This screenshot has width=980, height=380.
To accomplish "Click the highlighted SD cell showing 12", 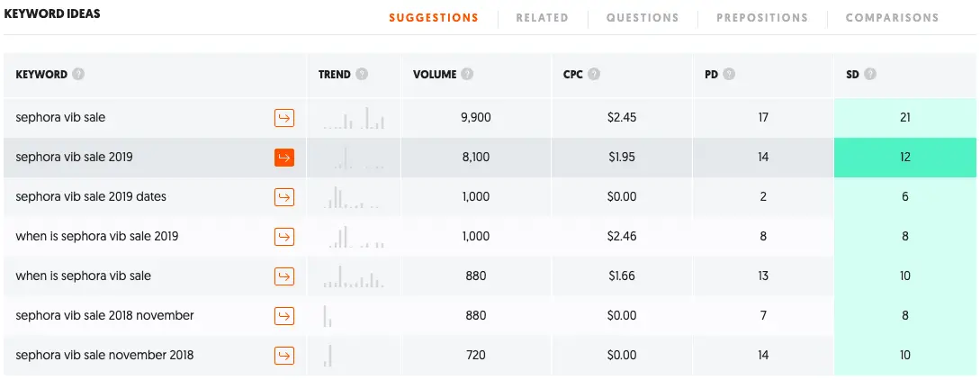I will pyautogui.click(x=905, y=158).
